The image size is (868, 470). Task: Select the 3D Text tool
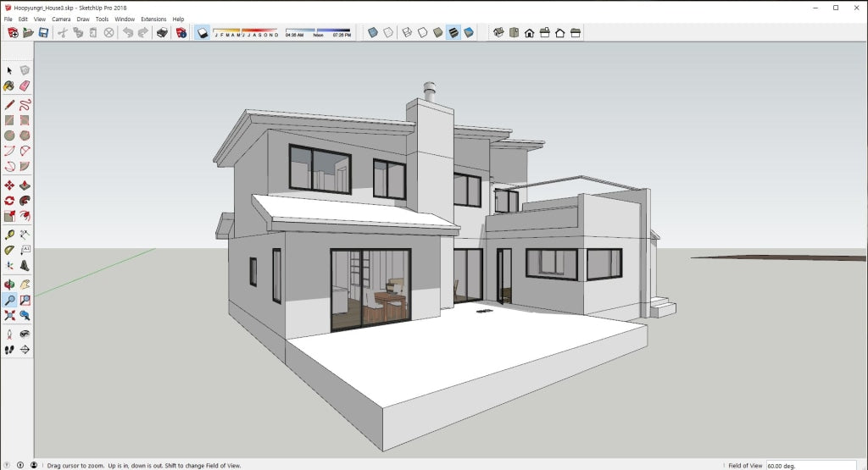25,266
